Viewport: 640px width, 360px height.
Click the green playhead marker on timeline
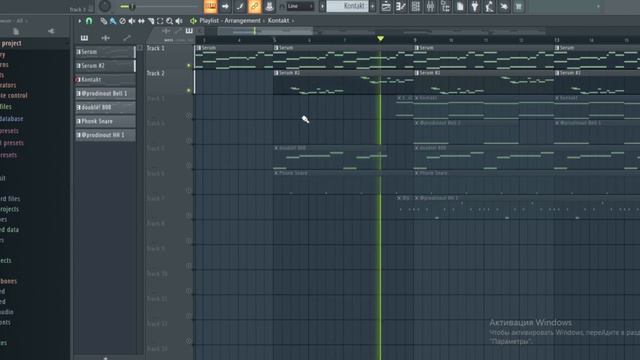(380, 38)
